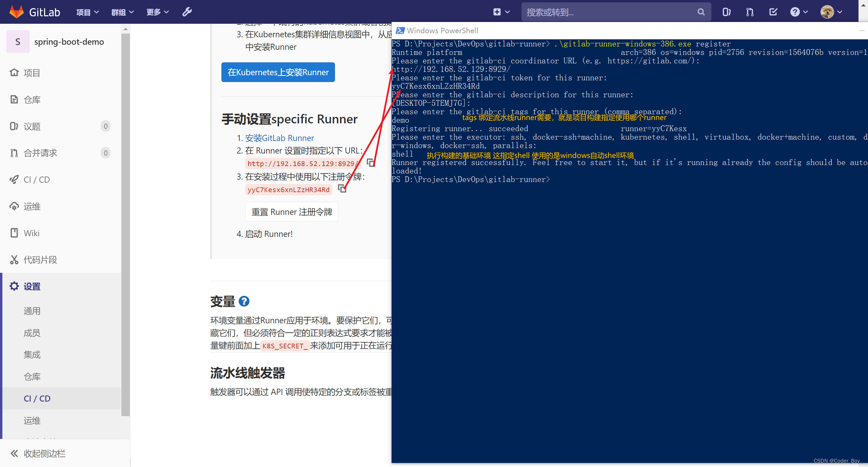Click the runner URL http://192.168.52.129:8929/ text
The image size is (868, 467).
[302, 164]
